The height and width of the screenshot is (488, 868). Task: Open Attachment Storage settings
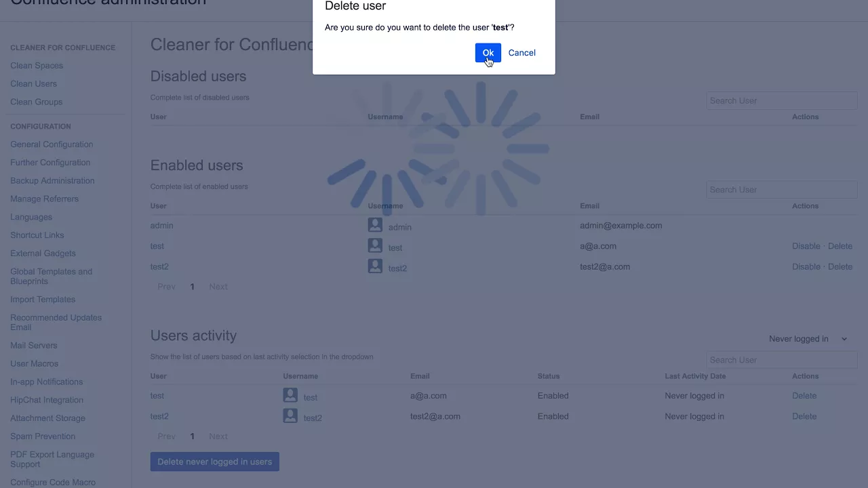(47, 419)
